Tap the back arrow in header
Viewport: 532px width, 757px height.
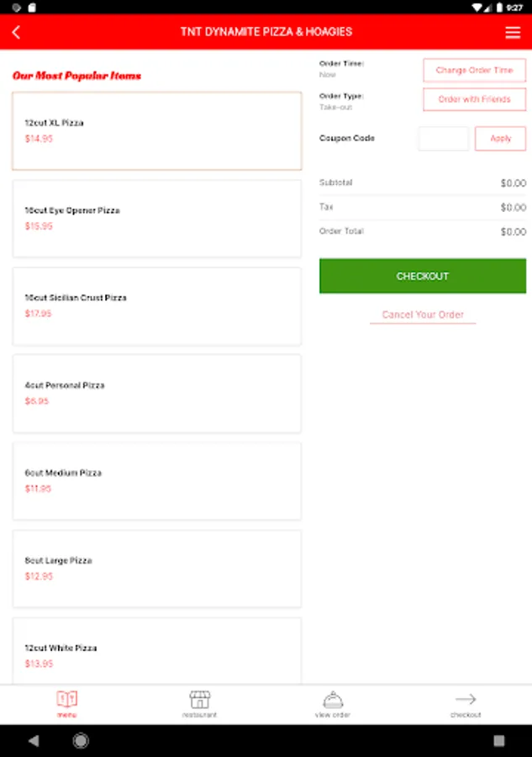16,33
